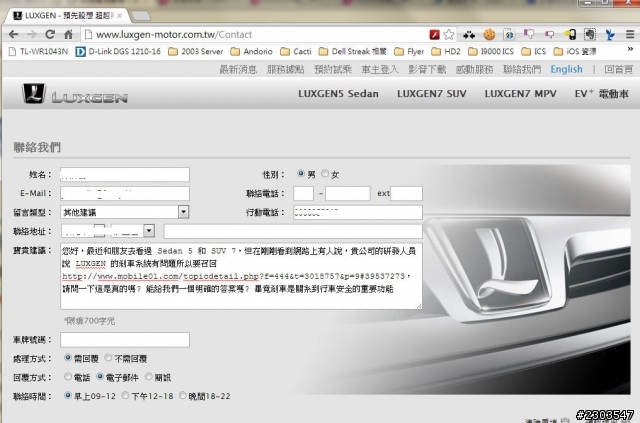Click the 姓名 input field
The image size is (640, 423).
tap(125, 175)
